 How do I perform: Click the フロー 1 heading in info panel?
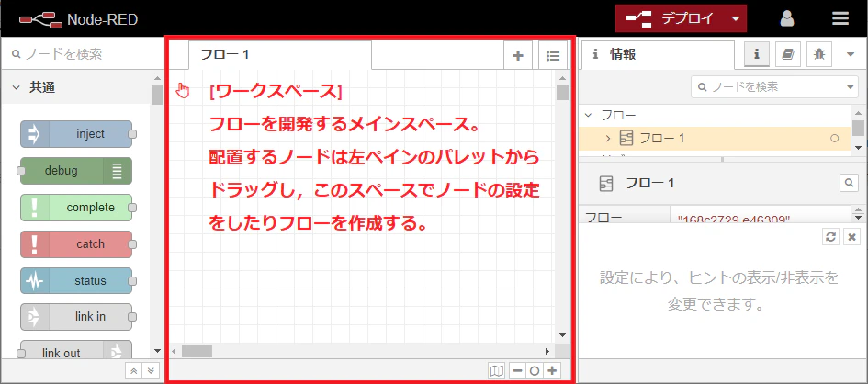coord(650,184)
